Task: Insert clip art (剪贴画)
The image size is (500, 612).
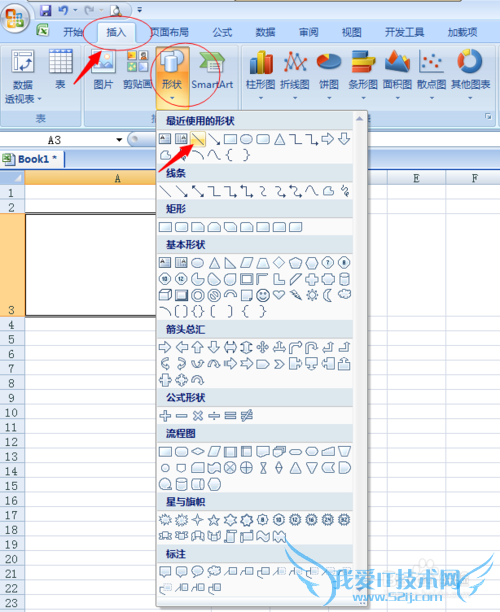Action: (137, 69)
